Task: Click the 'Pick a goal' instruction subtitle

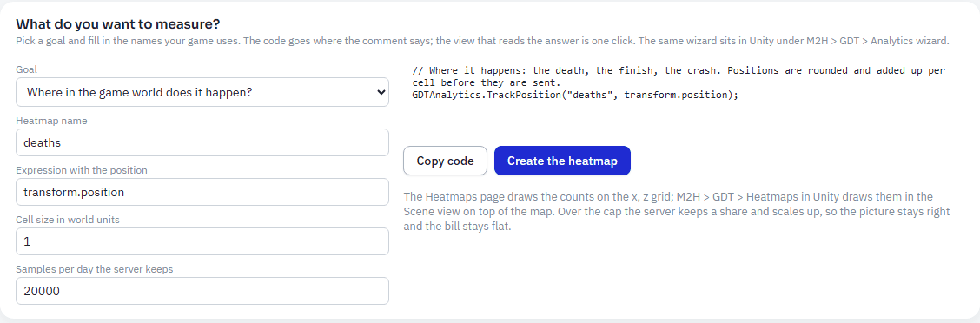Action: 482,41
